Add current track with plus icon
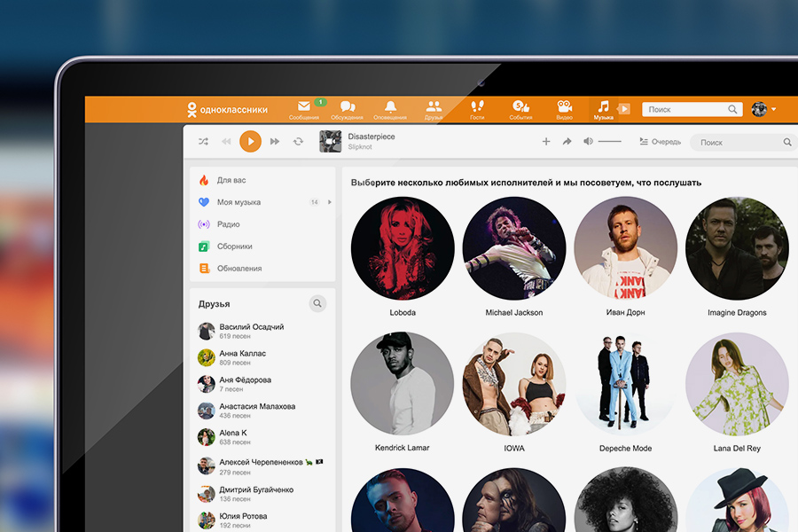Screen dimensions: 798x532 [546, 142]
